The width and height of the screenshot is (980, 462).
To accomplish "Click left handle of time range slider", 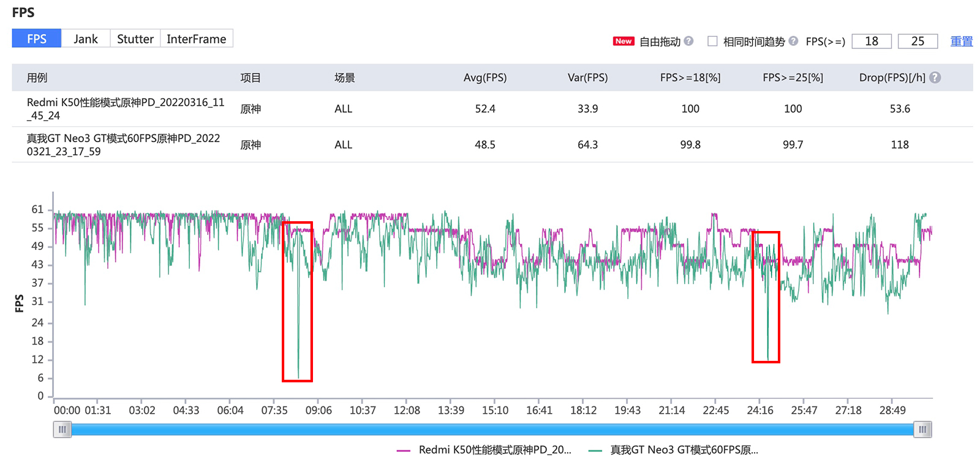I will (x=62, y=430).
